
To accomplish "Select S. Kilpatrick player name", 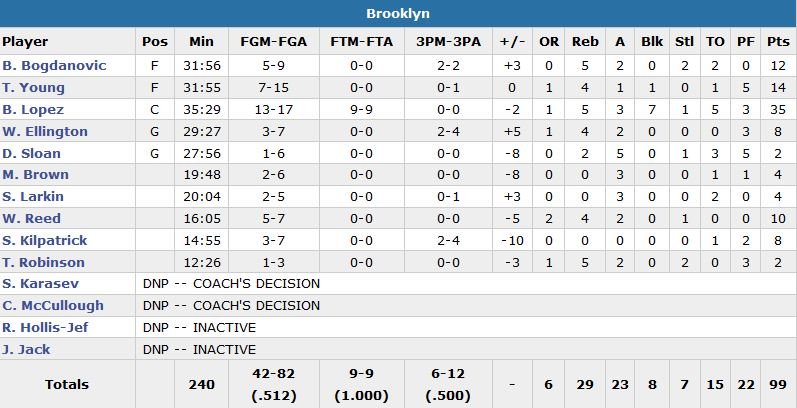I will click(45, 240).
